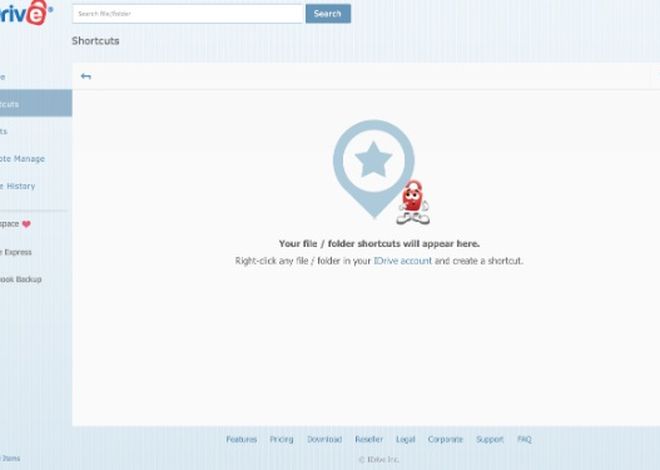Open the Features footer link
Viewport: 660px width, 470px height.
point(242,439)
